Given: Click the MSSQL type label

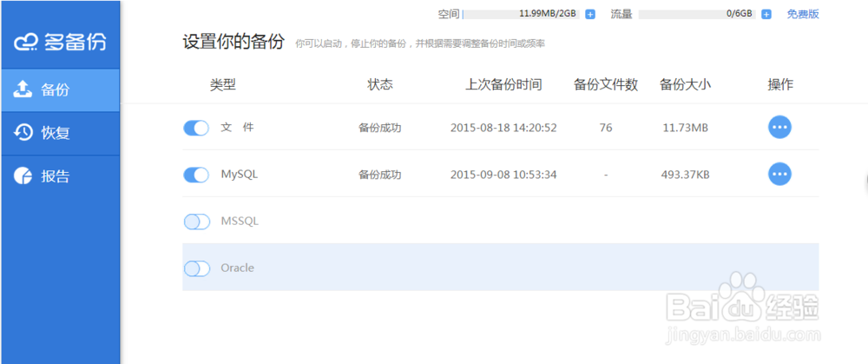Looking at the screenshot, I should pos(240,222).
